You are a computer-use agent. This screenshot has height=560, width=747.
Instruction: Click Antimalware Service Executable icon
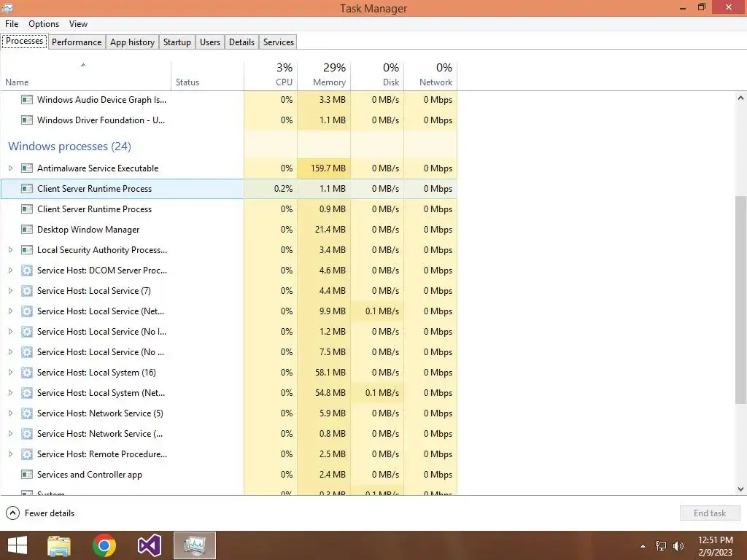pos(27,168)
